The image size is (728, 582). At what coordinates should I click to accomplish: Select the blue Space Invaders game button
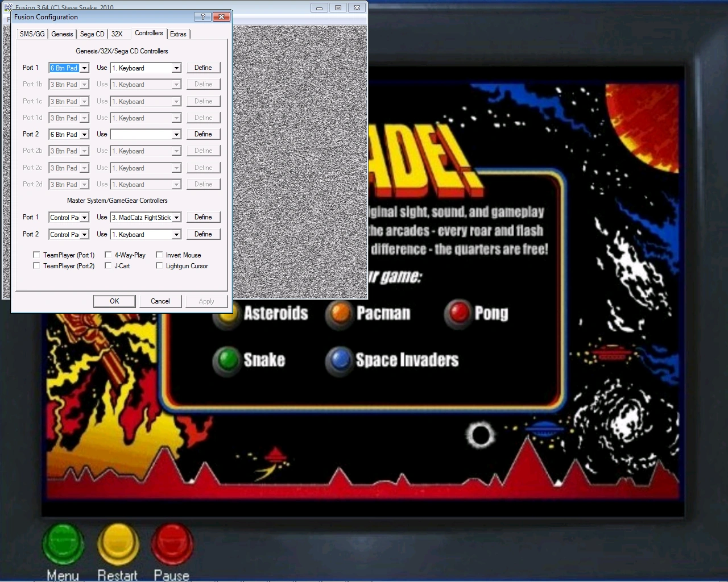340,360
